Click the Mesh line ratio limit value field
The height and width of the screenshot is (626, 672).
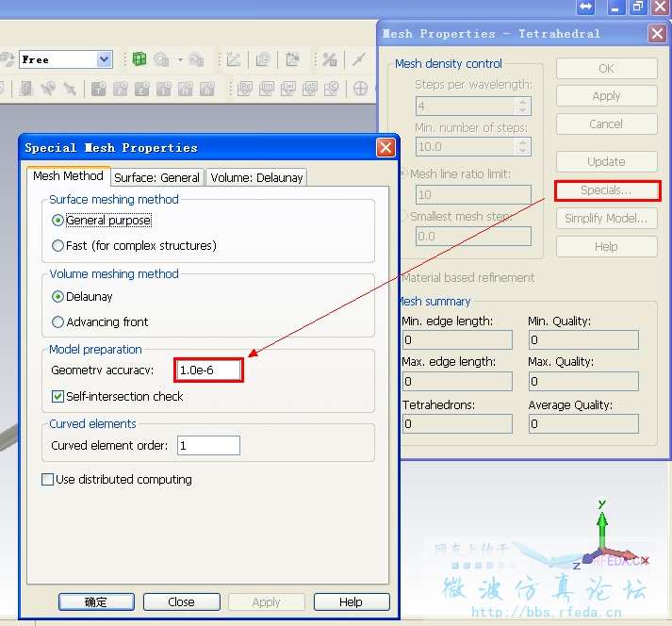tap(473, 194)
